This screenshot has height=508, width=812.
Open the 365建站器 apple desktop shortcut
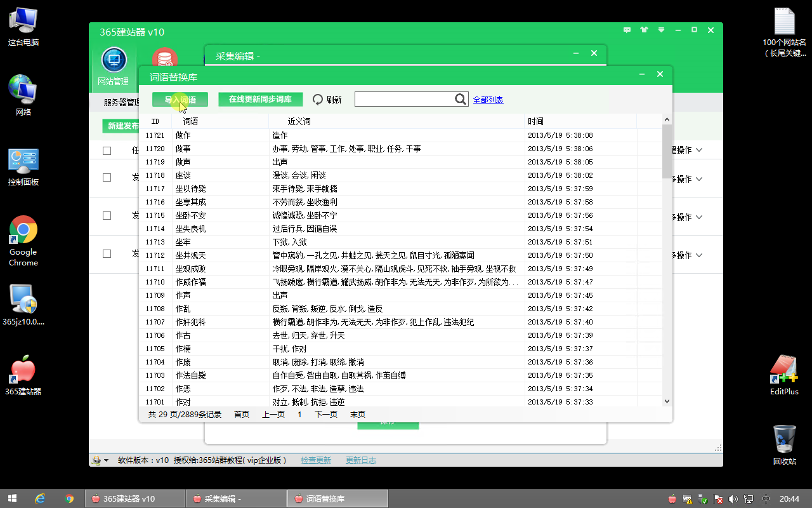point(23,376)
